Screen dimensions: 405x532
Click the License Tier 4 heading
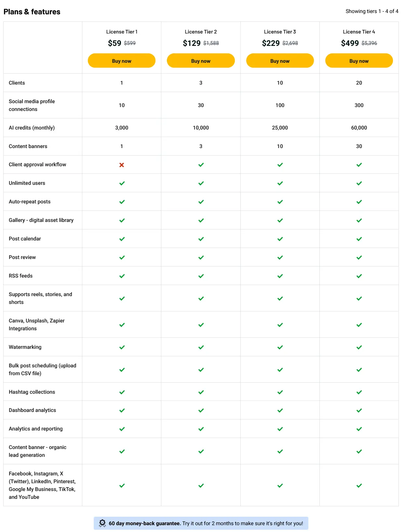(x=359, y=32)
